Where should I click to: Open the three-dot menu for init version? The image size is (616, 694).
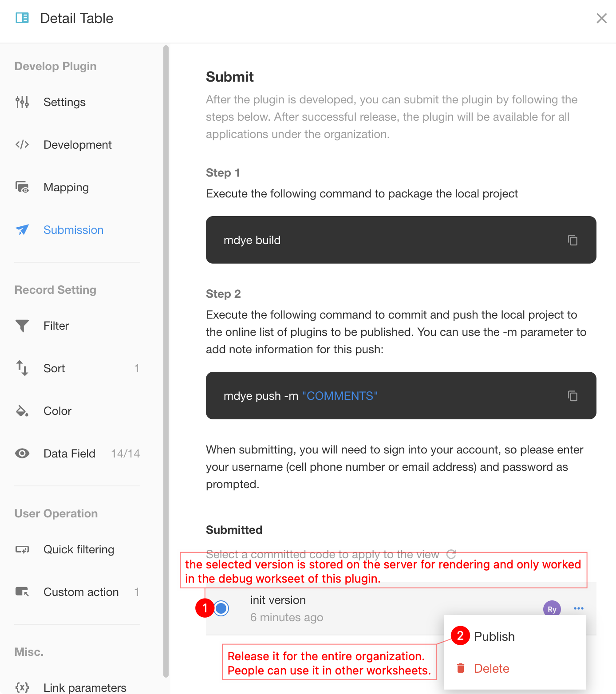[x=578, y=608]
